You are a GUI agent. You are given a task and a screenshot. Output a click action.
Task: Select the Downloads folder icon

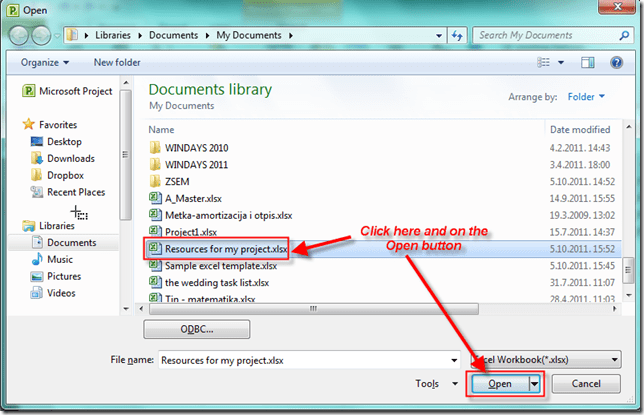click(36, 158)
